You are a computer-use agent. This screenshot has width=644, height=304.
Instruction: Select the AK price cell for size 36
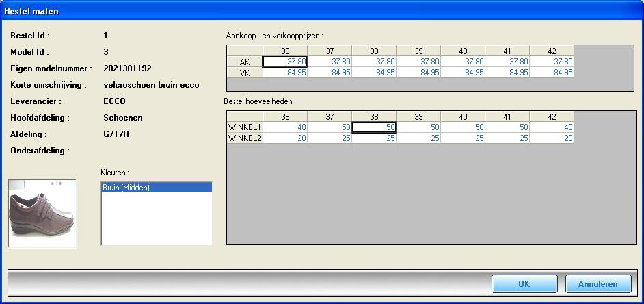coord(285,62)
